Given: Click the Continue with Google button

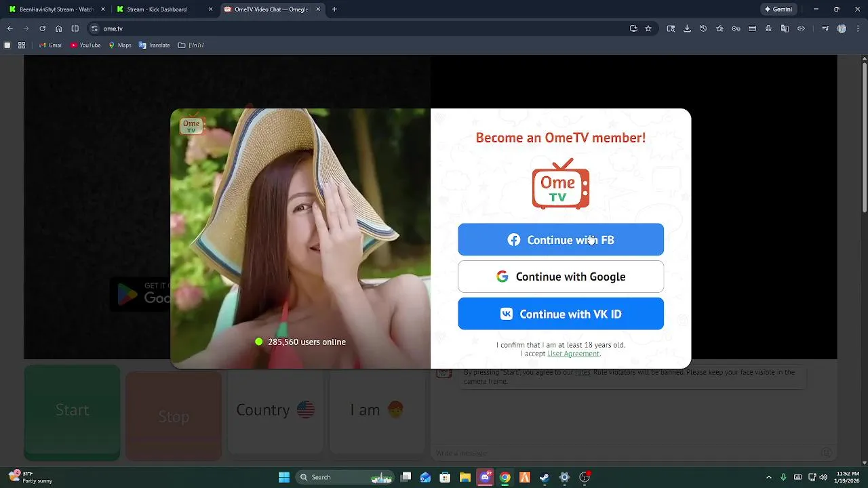Looking at the screenshot, I should click(561, 277).
